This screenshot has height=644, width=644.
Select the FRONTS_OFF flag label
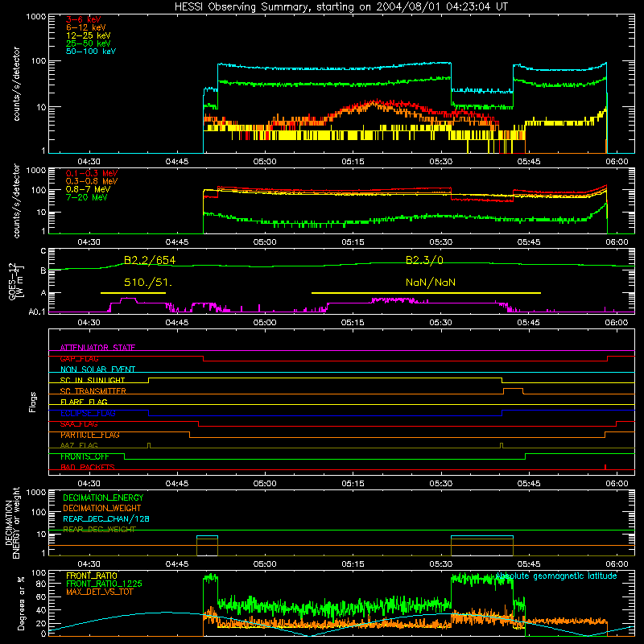85,456
